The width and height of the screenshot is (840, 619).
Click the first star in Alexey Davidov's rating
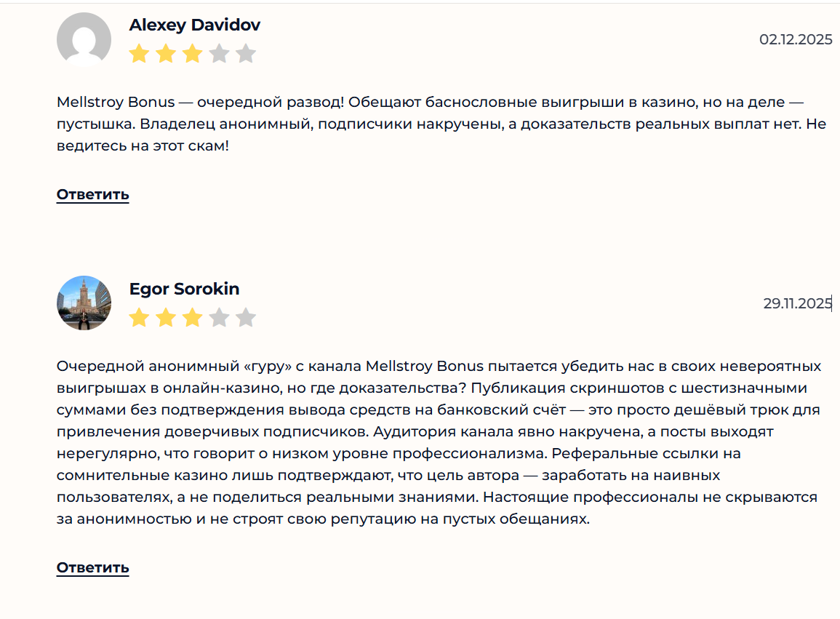pyautogui.click(x=139, y=52)
